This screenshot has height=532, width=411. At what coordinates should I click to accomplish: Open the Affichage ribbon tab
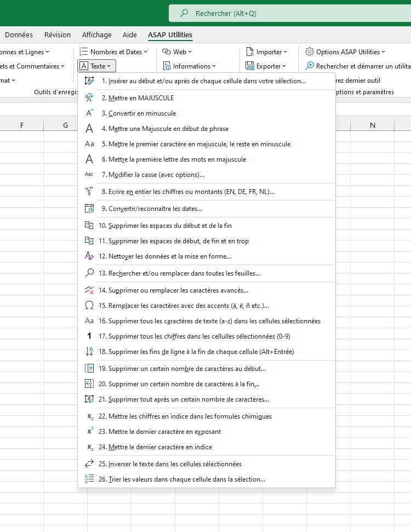(97, 35)
